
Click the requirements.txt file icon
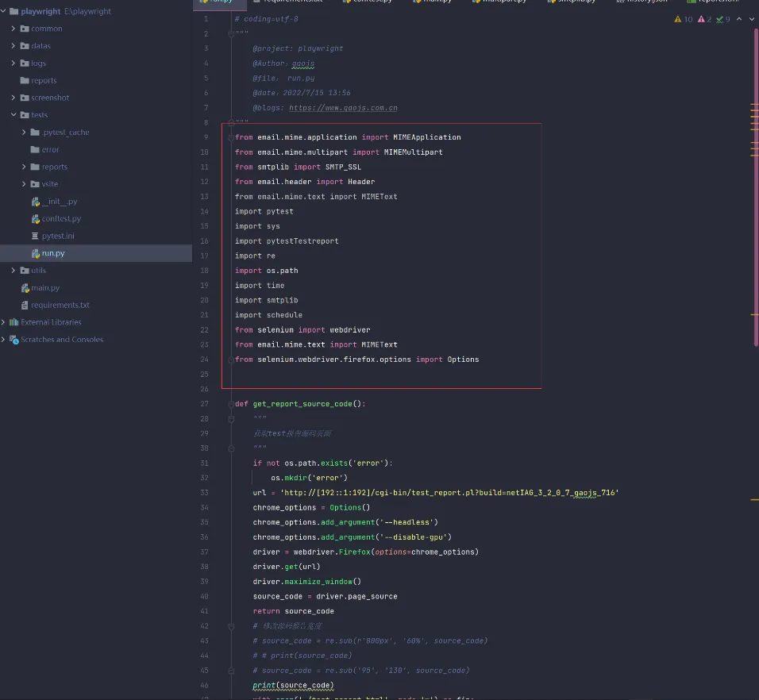coord(25,305)
